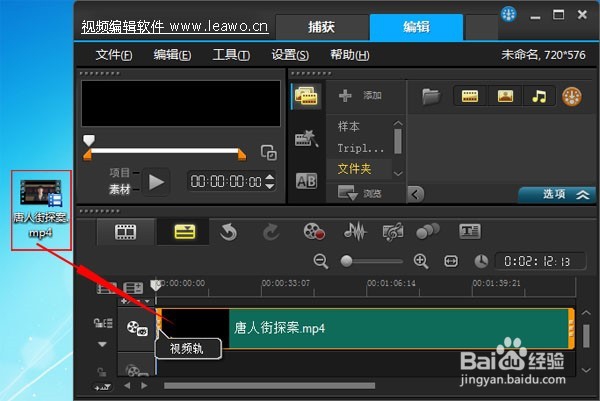
Task: Play the preview
Action: pos(156,182)
